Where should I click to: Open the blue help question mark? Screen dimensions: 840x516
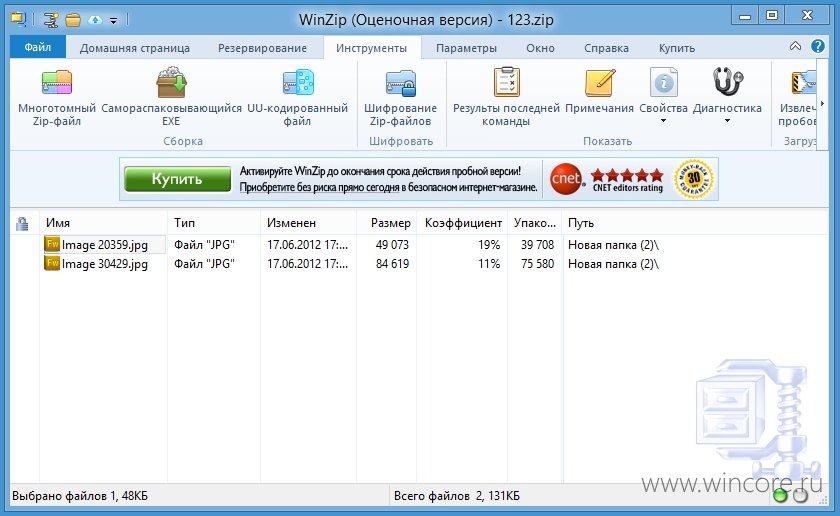coord(818,46)
